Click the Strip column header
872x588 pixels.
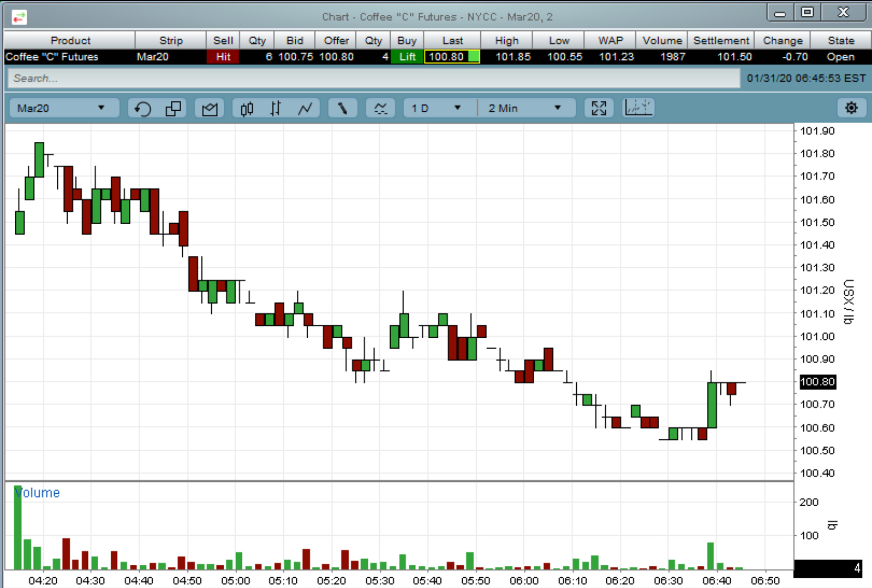tap(171, 40)
